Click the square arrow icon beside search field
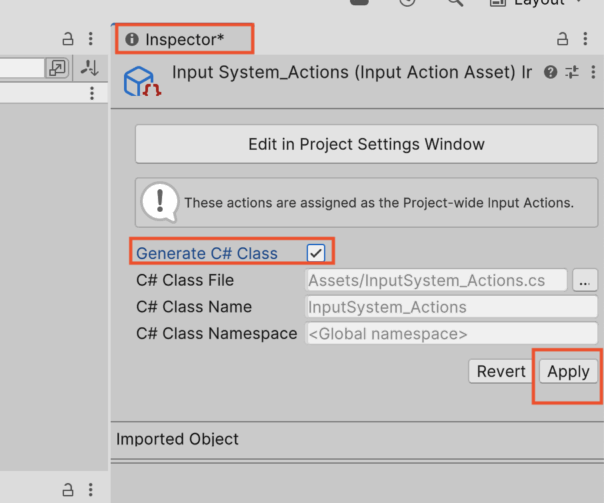This screenshot has height=503, width=604. click(x=57, y=68)
